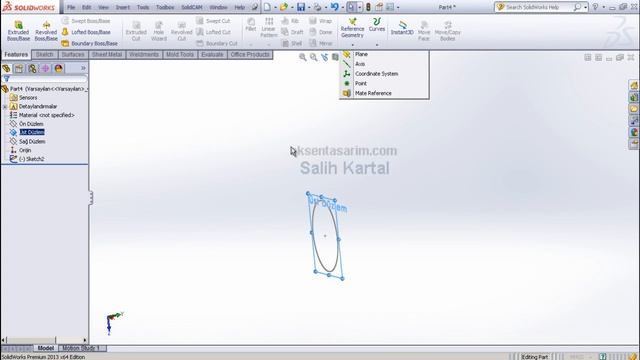
Task: Switch to the Motion Study 1 tab
Action: (81, 348)
